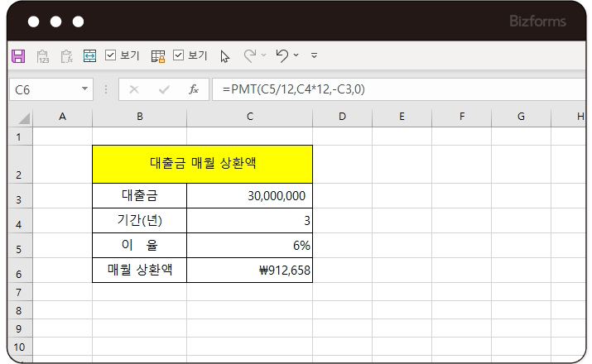The width and height of the screenshot is (592, 364).
Task: Confirm entry with the checkmark button
Action: tap(164, 89)
